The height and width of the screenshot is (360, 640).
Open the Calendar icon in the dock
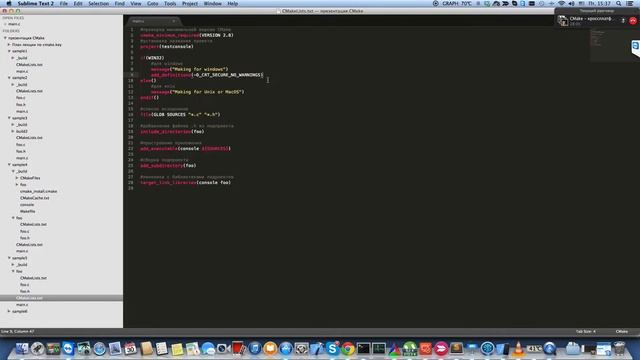131,349
